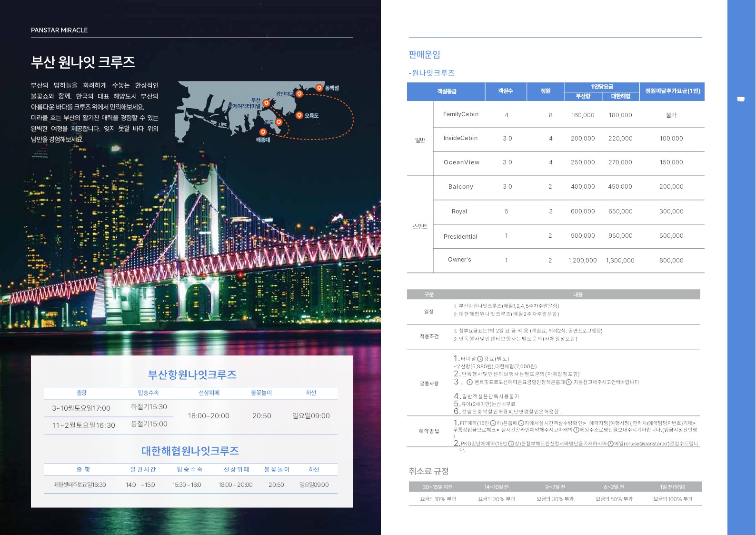Click the FamilyCabin row label
Screen dimensions: 756x535
pos(460,114)
